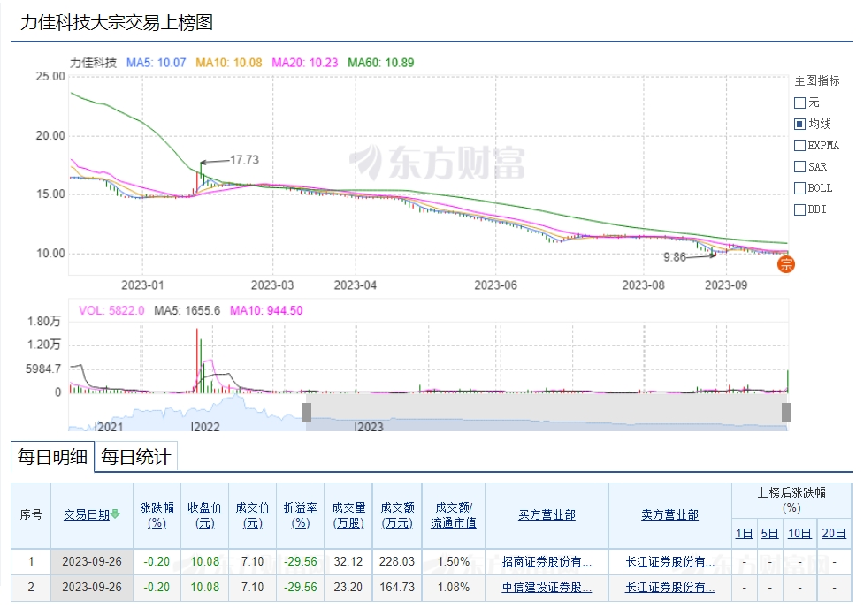Viewport: 864px width, 616px height.
Task: Sort by 成交量 column header
Action: point(348,514)
